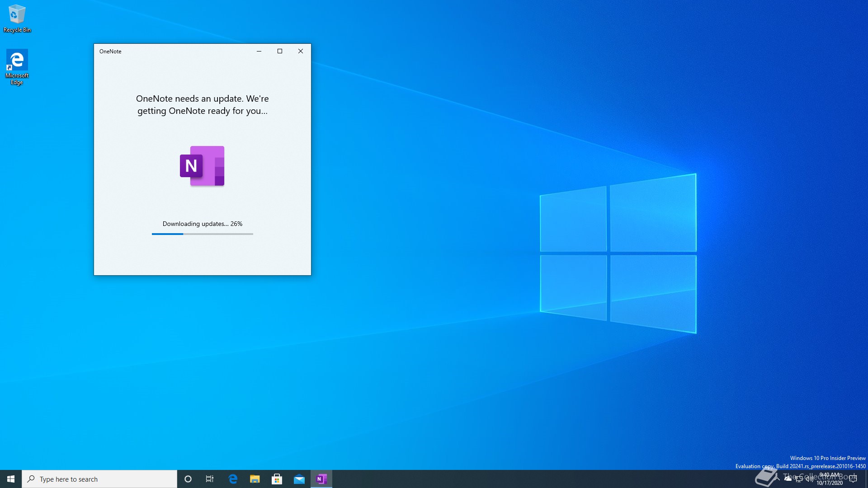Open Task View from the taskbar

pyautogui.click(x=210, y=479)
